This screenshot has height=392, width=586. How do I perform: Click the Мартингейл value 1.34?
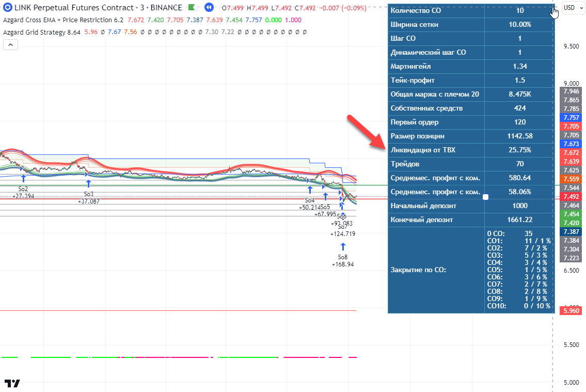pyautogui.click(x=519, y=66)
